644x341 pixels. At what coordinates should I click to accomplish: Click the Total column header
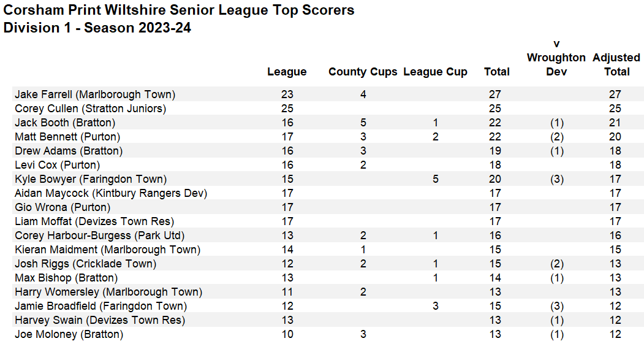click(496, 72)
